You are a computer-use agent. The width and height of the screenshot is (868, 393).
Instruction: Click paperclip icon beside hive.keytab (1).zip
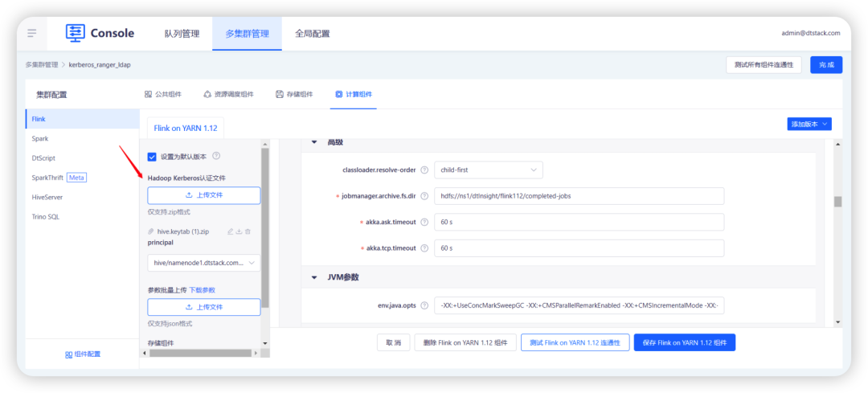pyautogui.click(x=151, y=232)
